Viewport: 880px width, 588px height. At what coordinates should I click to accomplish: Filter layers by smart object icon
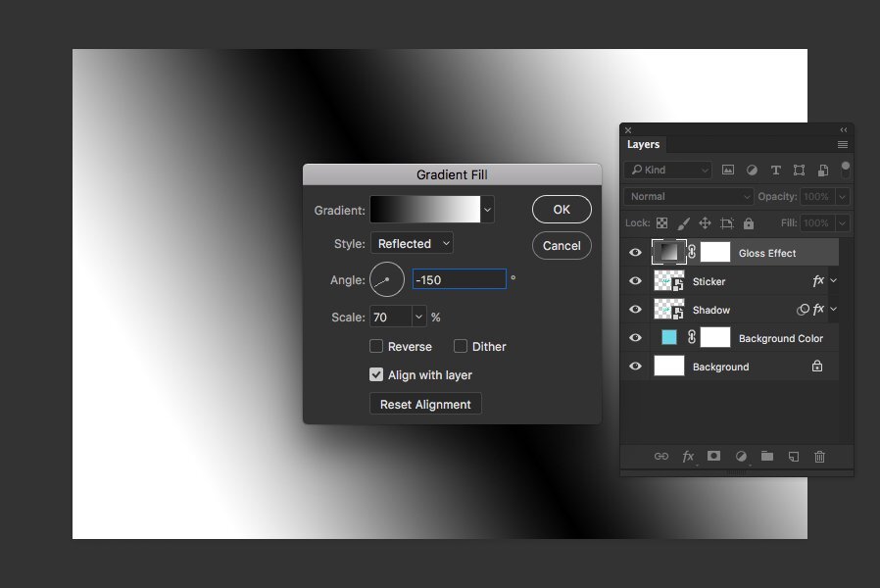(x=823, y=170)
